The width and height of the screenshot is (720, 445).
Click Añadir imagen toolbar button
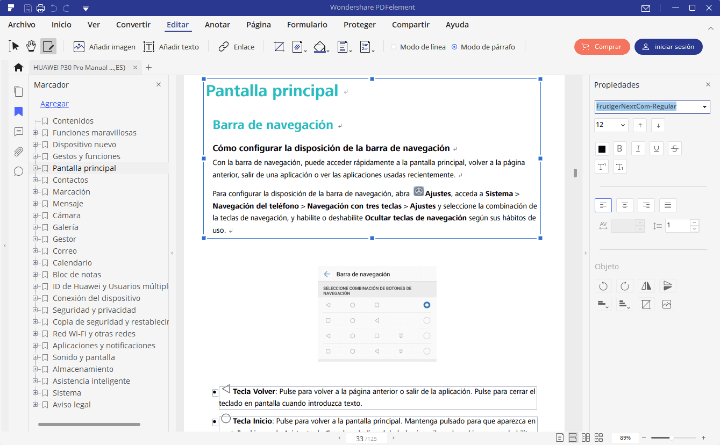(105, 46)
